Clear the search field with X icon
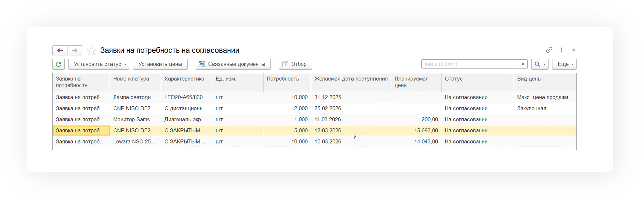This screenshot has width=644, height=203. click(x=523, y=64)
